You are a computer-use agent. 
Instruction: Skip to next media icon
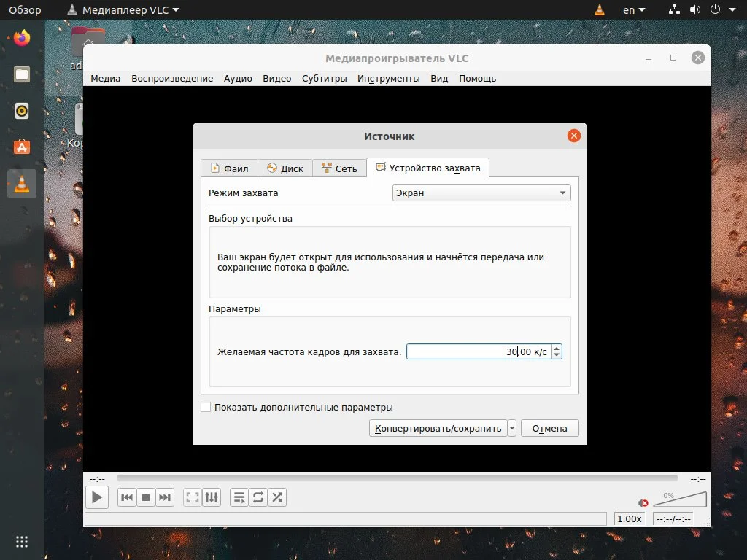click(x=165, y=497)
